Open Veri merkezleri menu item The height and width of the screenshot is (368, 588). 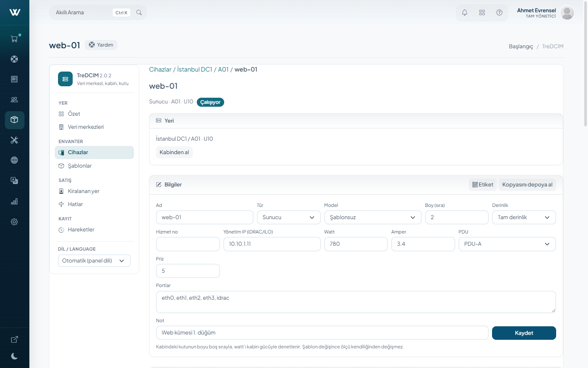94,127
